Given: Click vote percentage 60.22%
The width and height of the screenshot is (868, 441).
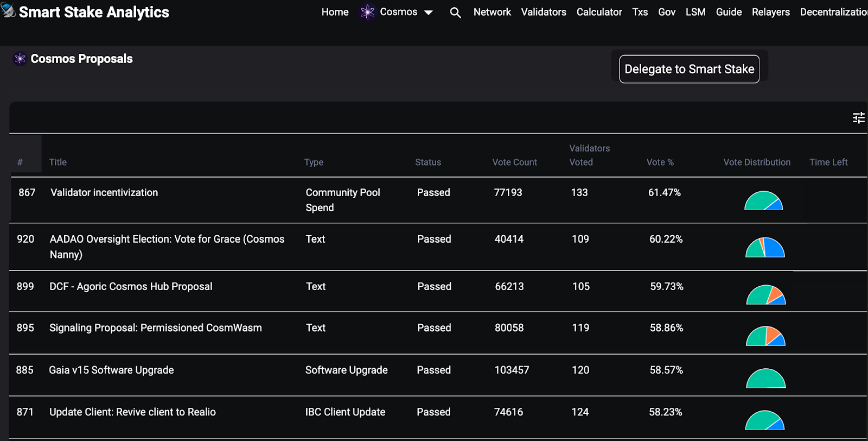Looking at the screenshot, I should click(666, 239).
